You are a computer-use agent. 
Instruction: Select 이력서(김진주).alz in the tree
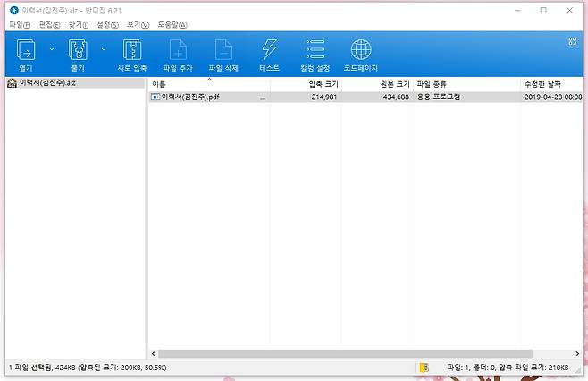tap(47, 82)
